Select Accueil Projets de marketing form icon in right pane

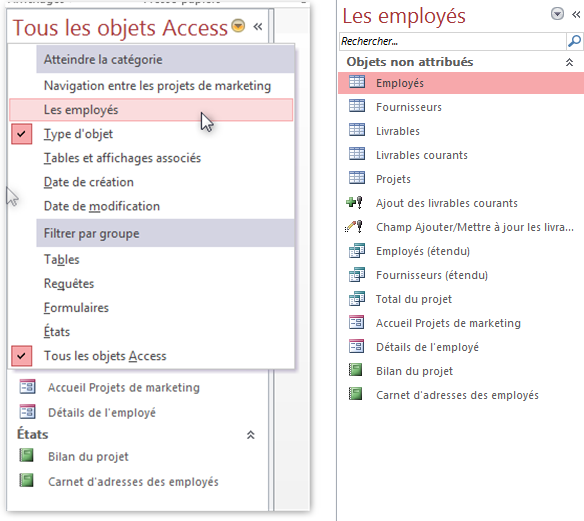click(356, 323)
